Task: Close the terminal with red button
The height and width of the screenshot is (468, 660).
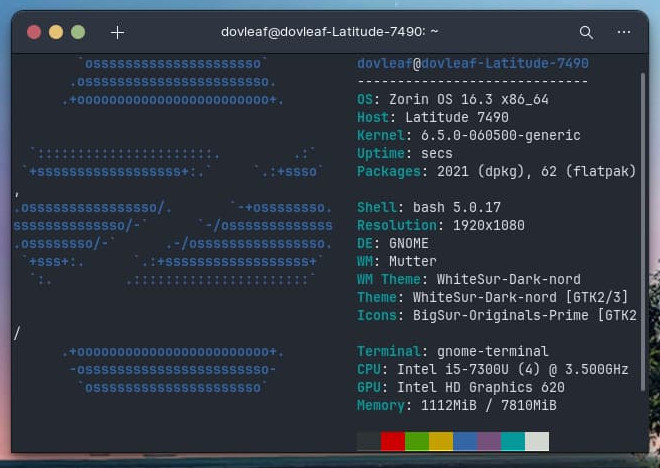Action: [x=34, y=32]
